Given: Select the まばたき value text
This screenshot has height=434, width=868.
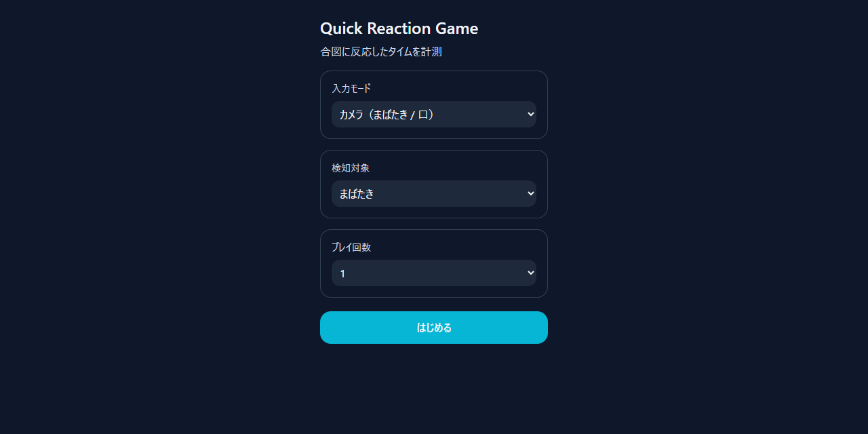Looking at the screenshot, I should tap(357, 195).
